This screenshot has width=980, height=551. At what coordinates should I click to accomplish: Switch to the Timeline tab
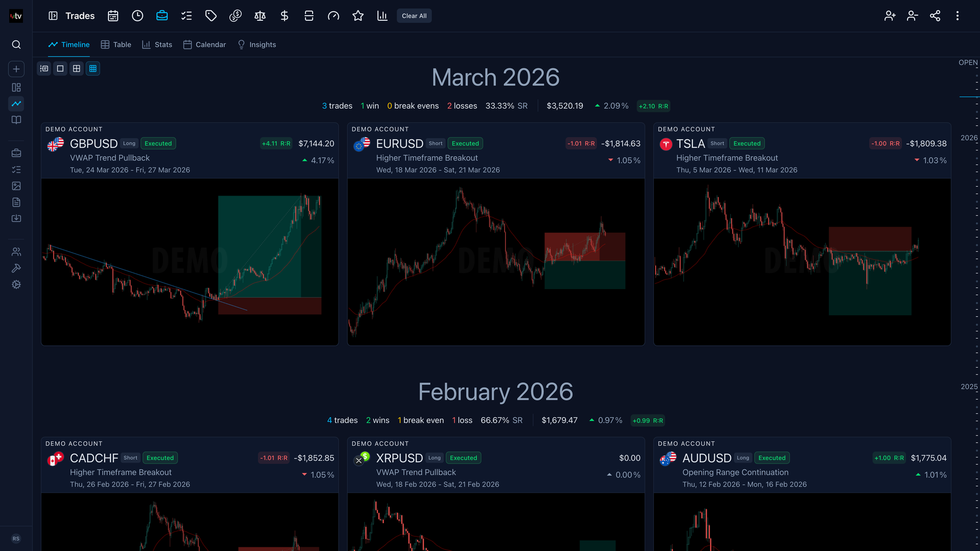click(x=69, y=45)
